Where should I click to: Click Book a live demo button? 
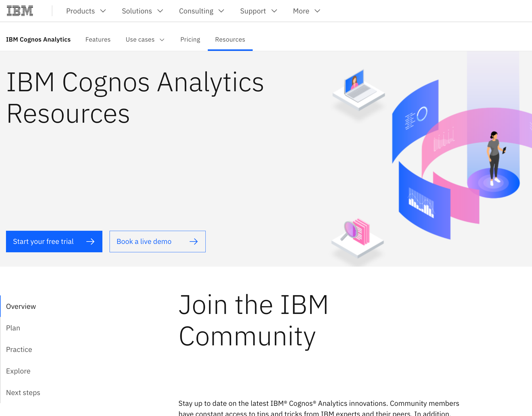(x=157, y=242)
